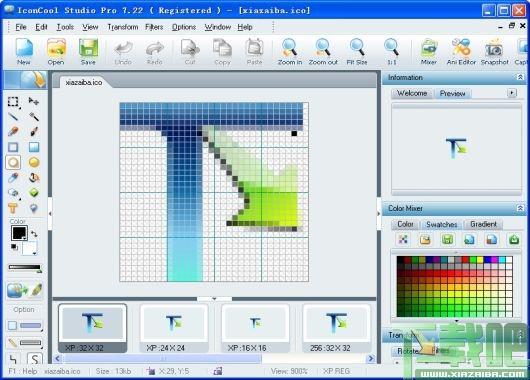Select the XP:24×24 format thumbnail
The width and height of the screenshot is (530, 380).
[x=174, y=329]
